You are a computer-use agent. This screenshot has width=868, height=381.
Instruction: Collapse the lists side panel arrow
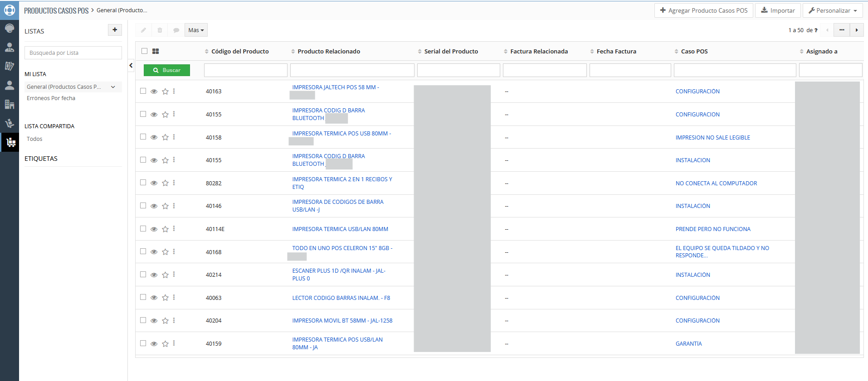(131, 65)
